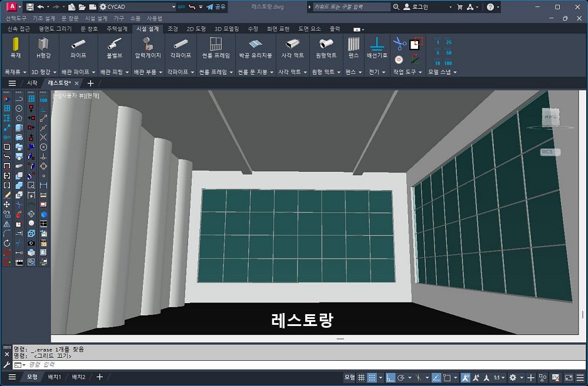Viewport: 588px width, 386px height.
Task: Select the 썬룸 프레임 sunroom frame tool
Action: (216, 47)
